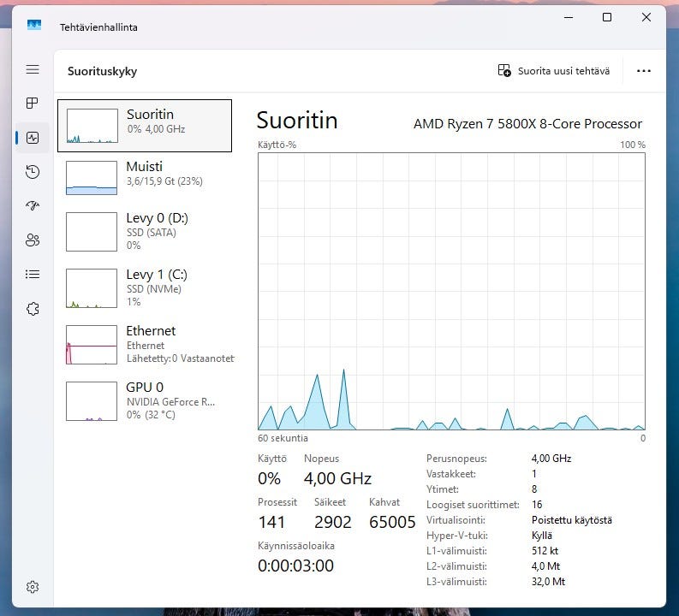The width and height of the screenshot is (679, 616).
Task: Open the Startup apps page icon
Action: (33, 206)
